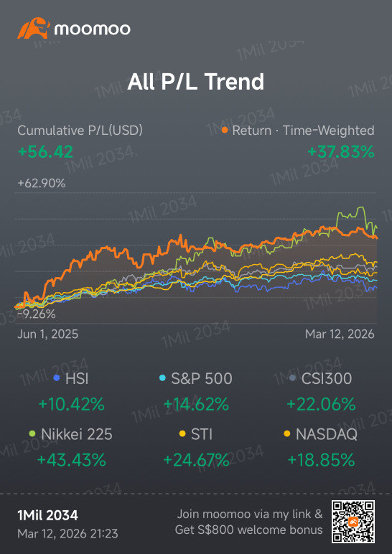
Task: Select the Return · Time-Weighted label
Action: click(x=303, y=131)
